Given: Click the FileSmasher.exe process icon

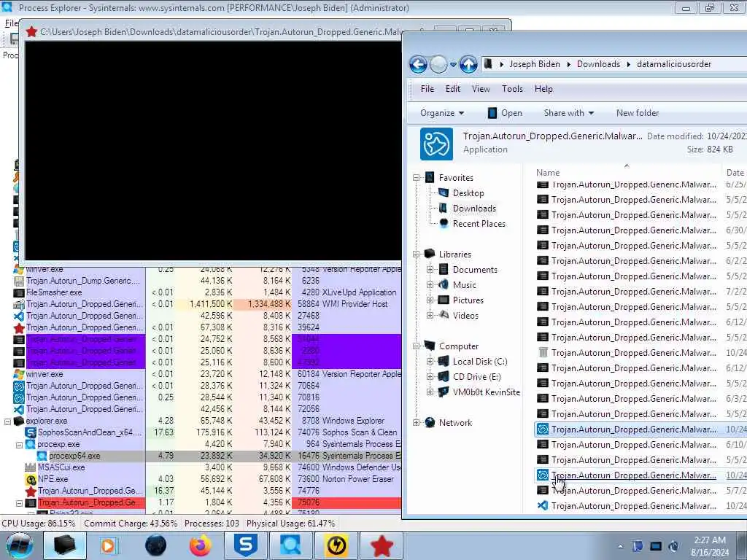Looking at the screenshot, I should [x=18, y=292].
